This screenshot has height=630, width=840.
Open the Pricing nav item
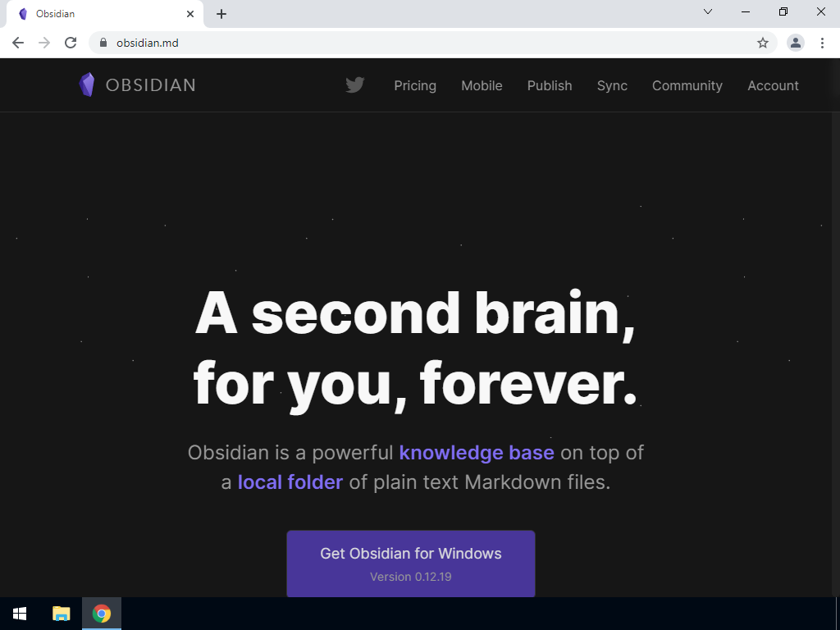pos(415,85)
